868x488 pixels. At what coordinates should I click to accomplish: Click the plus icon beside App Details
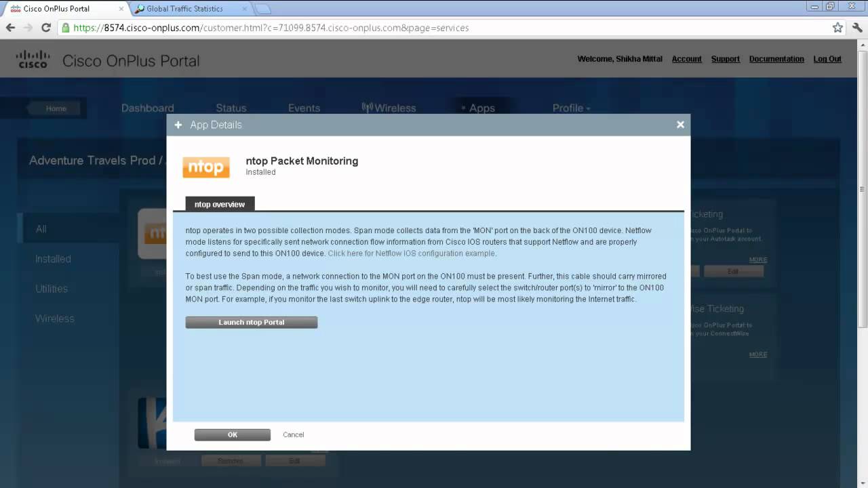[x=178, y=125]
